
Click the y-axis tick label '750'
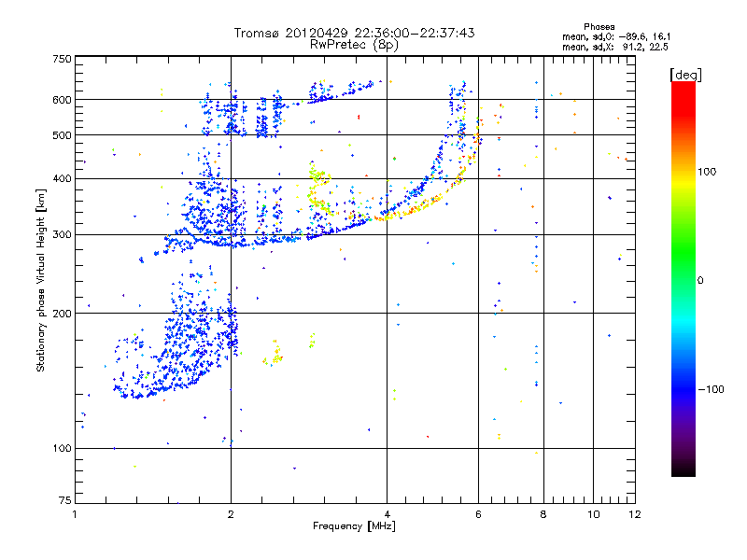(x=63, y=59)
